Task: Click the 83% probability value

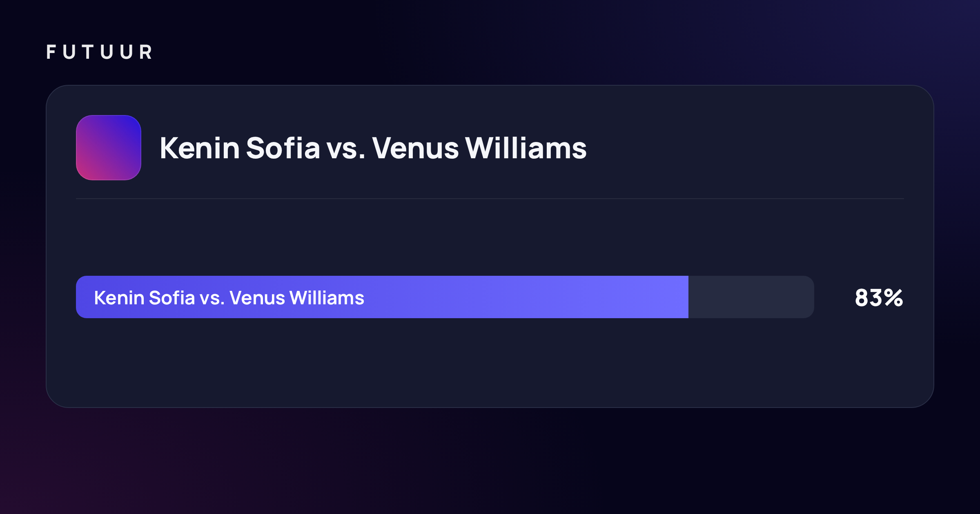Action: coord(879,298)
